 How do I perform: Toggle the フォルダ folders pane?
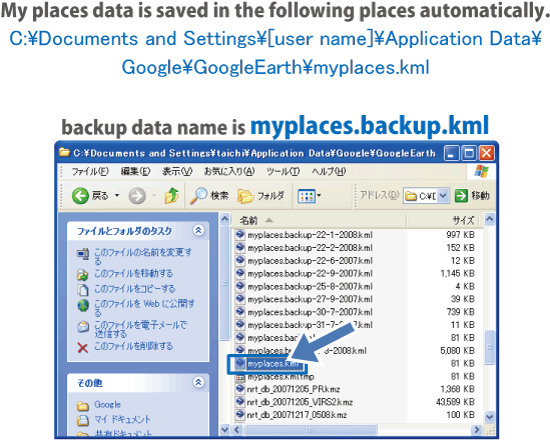[261, 196]
